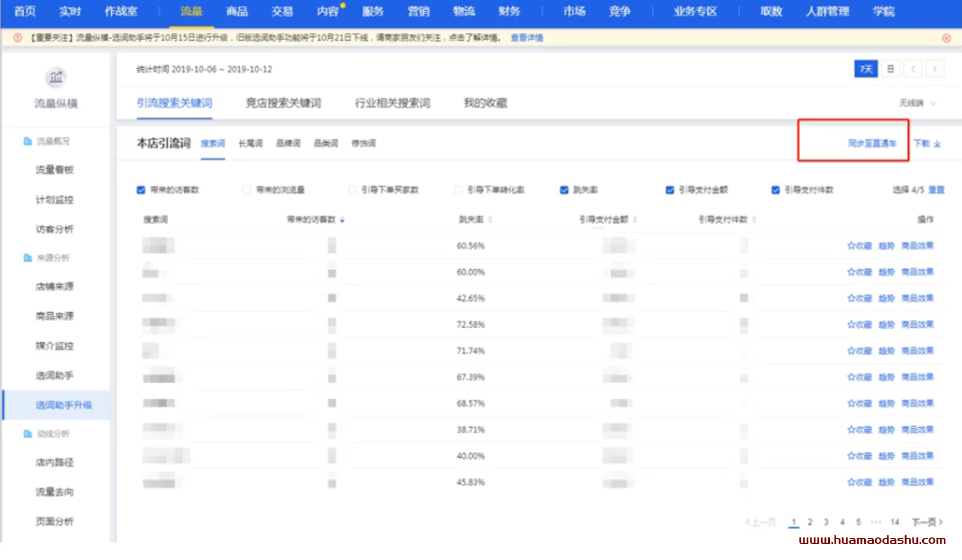Click the folder icon beside 来源分析
Screen dimensions: 962x560
pos(27,258)
